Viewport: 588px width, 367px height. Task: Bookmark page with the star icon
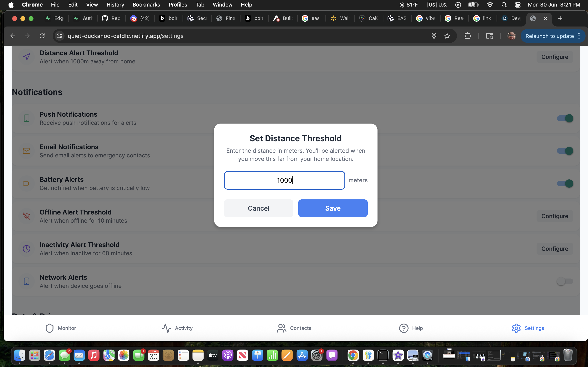[447, 36]
